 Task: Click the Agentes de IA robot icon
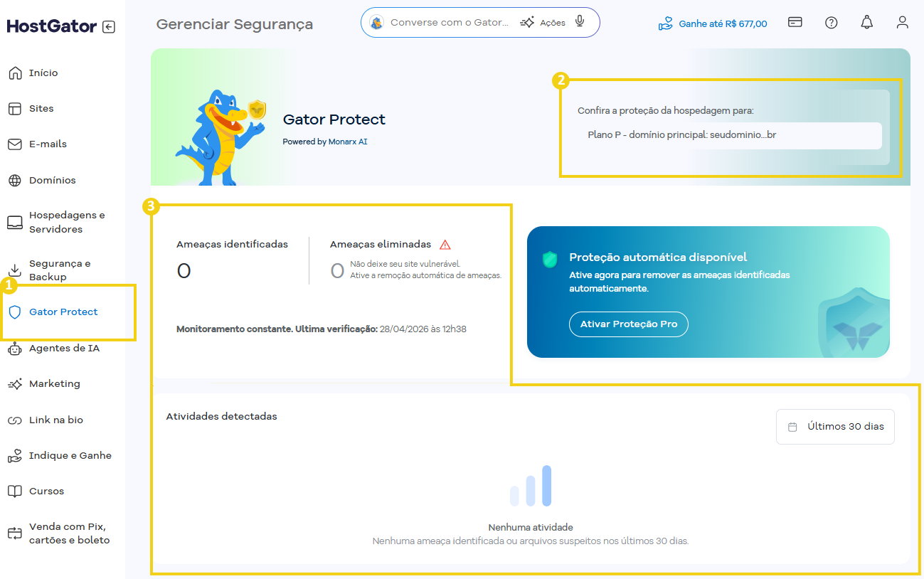[15, 349]
